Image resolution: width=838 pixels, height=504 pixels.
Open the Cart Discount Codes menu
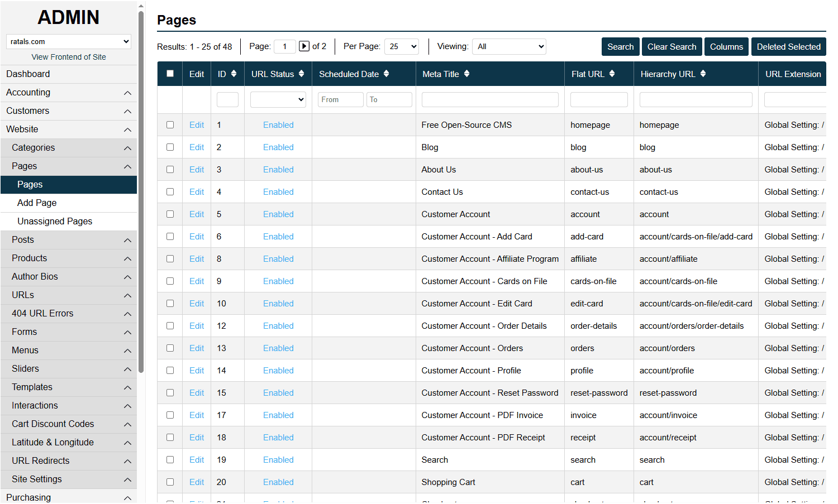click(69, 424)
